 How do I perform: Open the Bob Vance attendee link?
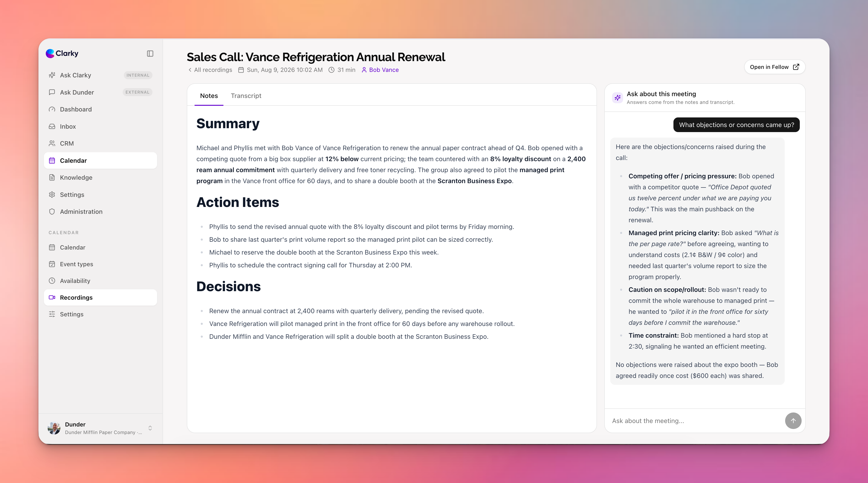[380, 70]
